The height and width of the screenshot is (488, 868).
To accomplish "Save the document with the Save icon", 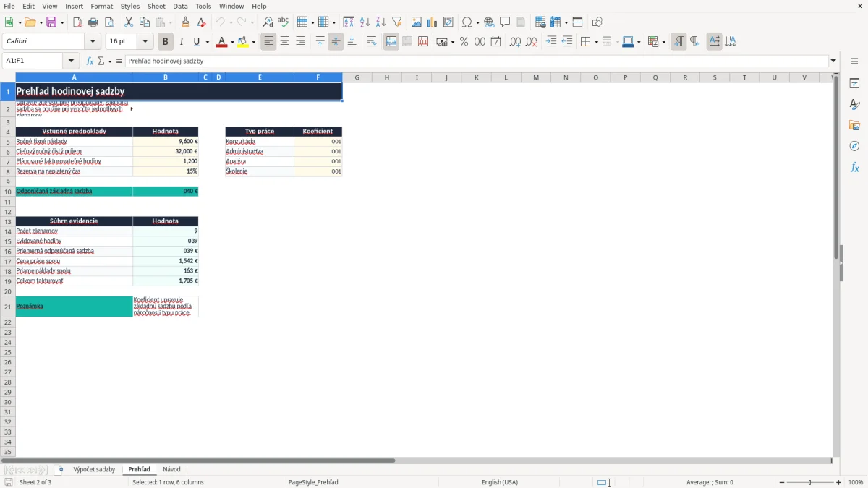I will click(51, 22).
